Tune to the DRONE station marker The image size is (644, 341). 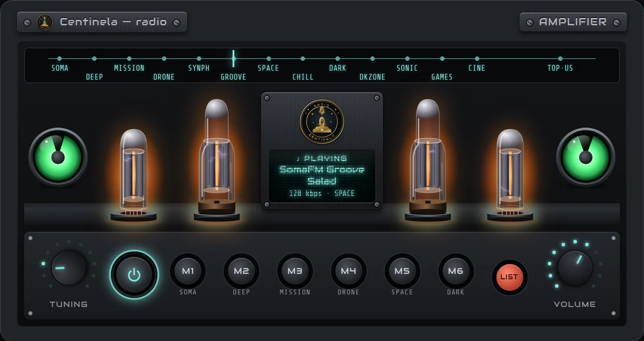click(164, 59)
